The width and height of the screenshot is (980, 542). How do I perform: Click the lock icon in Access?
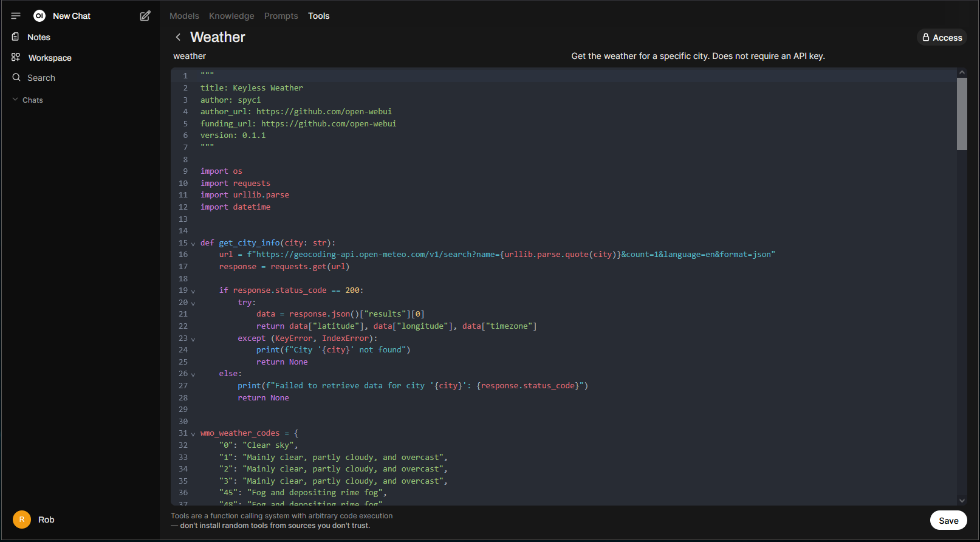(926, 38)
